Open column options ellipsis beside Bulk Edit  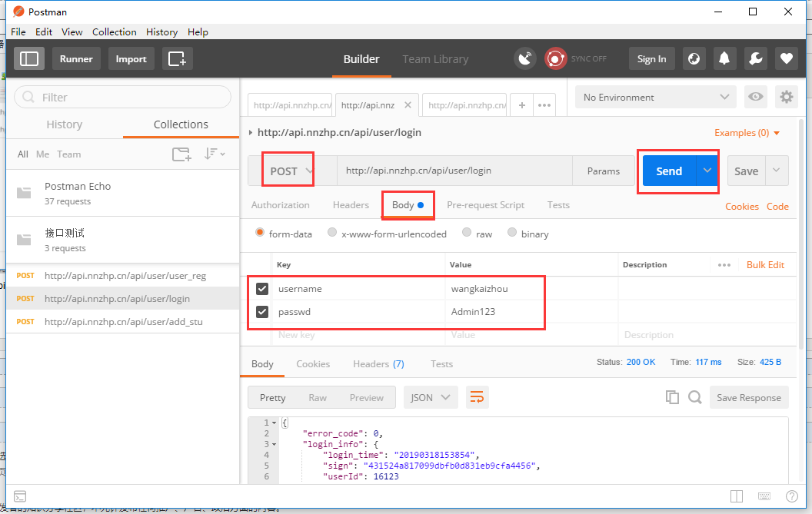click(724, 265)
